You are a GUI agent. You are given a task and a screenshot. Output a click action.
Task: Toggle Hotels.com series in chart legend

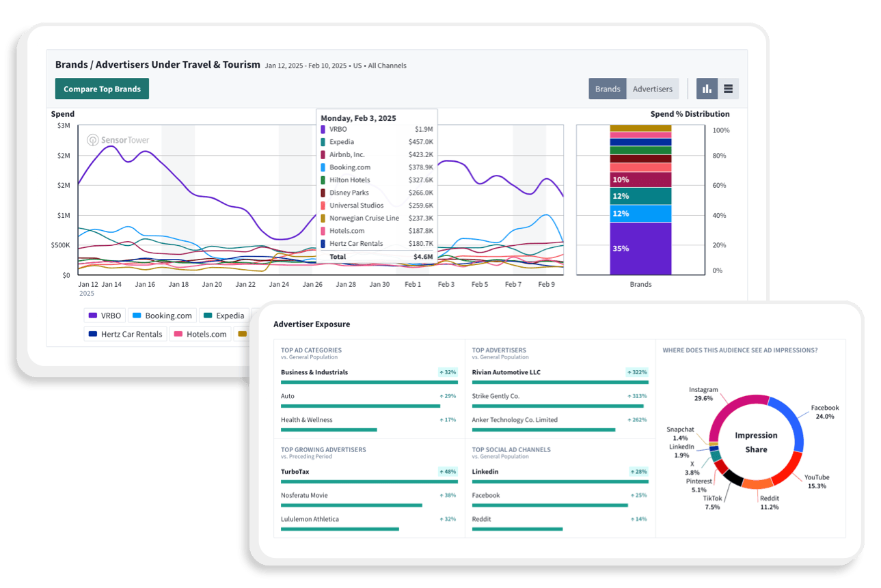coord(200,334)
